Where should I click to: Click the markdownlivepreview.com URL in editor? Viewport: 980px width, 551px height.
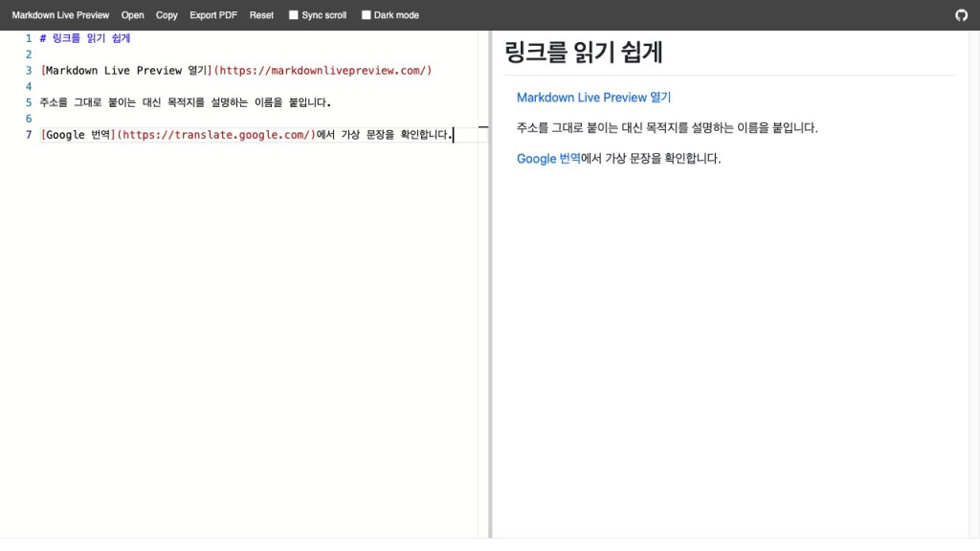click(323, 71)
